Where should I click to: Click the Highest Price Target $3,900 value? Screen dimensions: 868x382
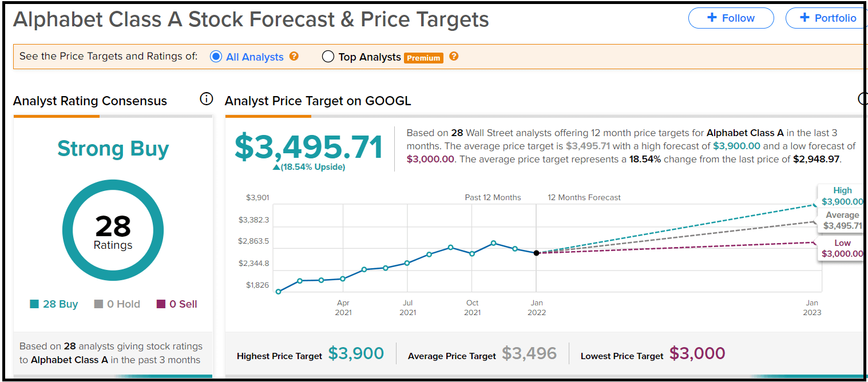click(x=356, y=354)
